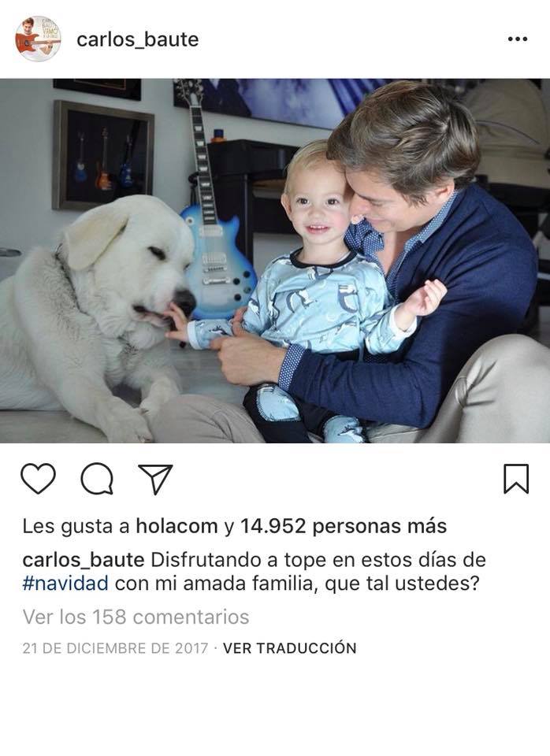Open the comment bubble icon
This screenshot has width=550, height=756.
pyautogui.click(x=97, y=479)
